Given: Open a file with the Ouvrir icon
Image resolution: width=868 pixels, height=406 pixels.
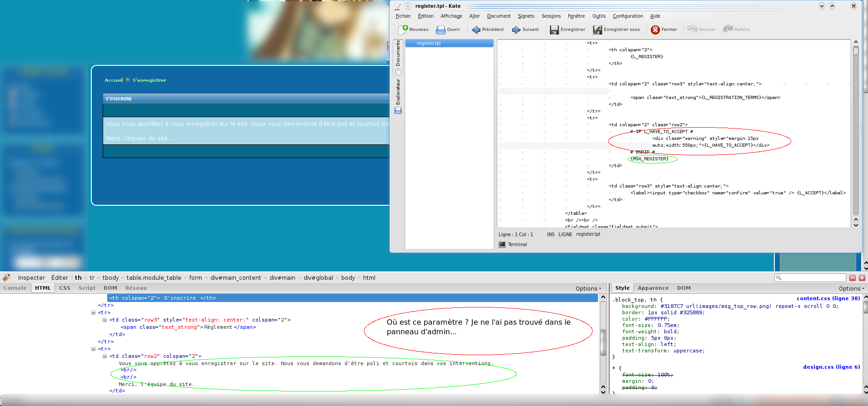Looking at the screenshot, I should pos(440,30).
